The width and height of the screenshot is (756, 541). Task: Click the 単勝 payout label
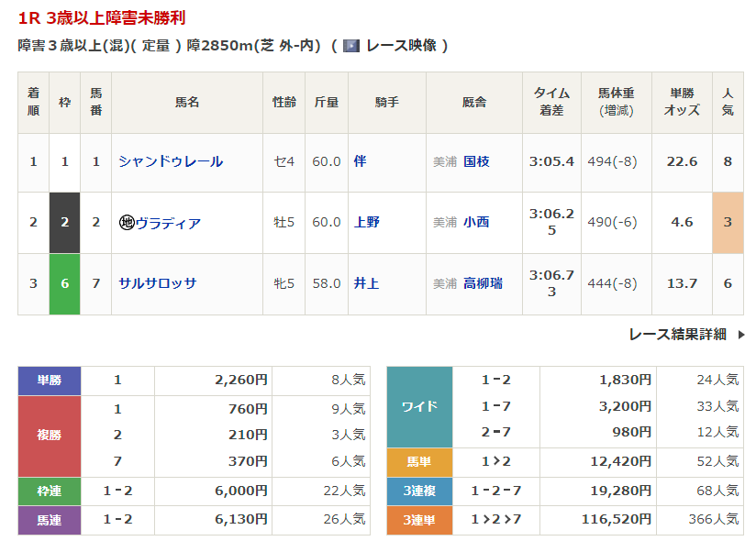click(50, 381)
